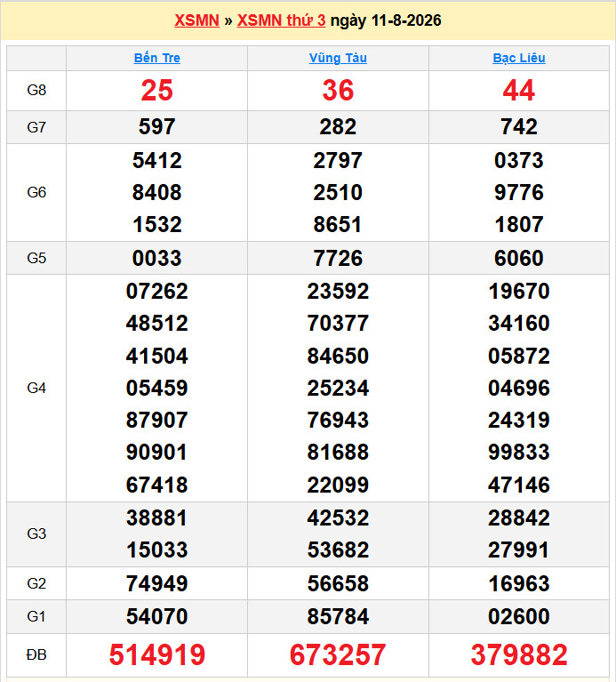This screenshot has width=616, height=682.
Task: Click G5 result 0033
Action: tap(157, 258)
